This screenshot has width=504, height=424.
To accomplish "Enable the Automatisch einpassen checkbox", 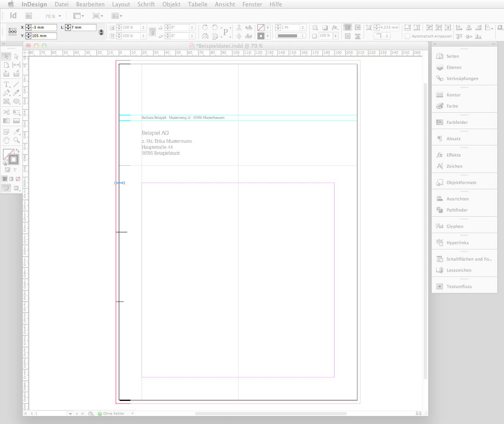I will click(408, 36).
